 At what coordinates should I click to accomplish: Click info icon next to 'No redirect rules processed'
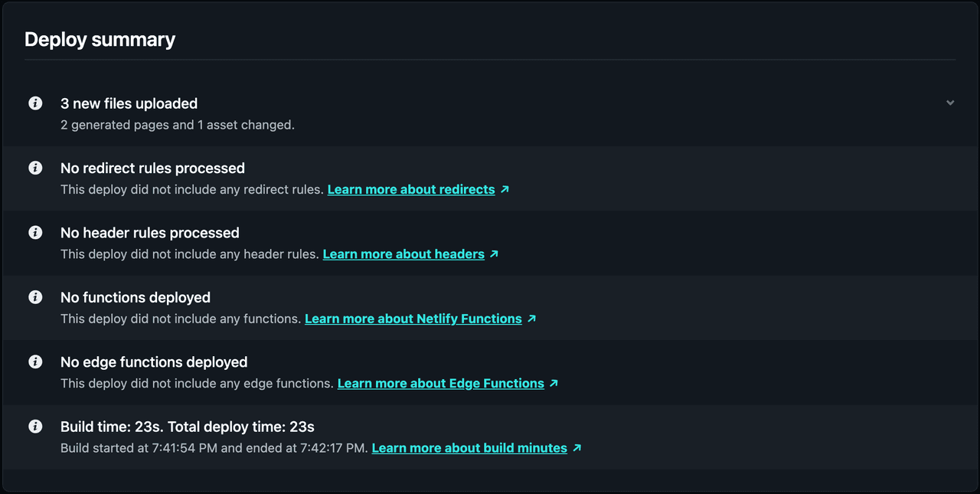(35, 168)
